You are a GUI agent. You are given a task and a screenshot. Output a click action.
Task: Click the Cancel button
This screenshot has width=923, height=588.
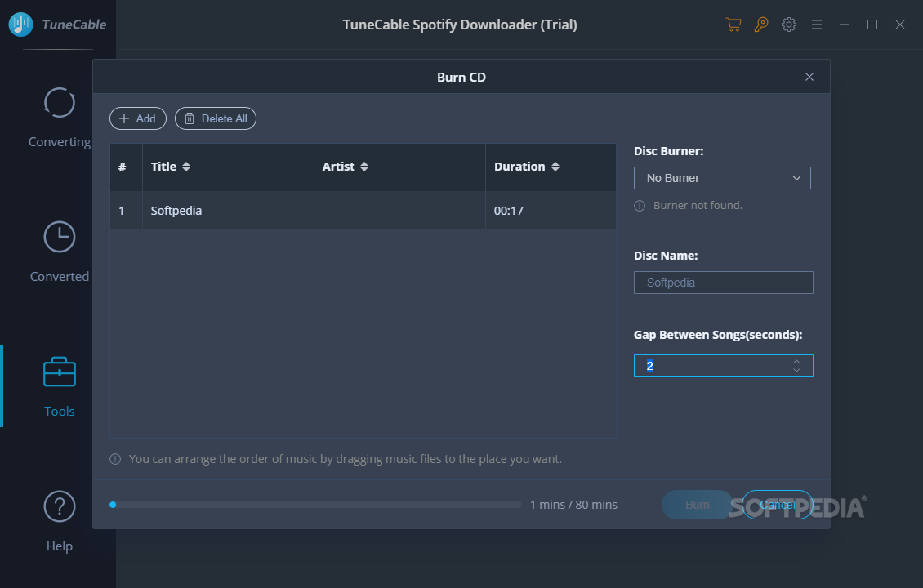[x=777, y=505]
